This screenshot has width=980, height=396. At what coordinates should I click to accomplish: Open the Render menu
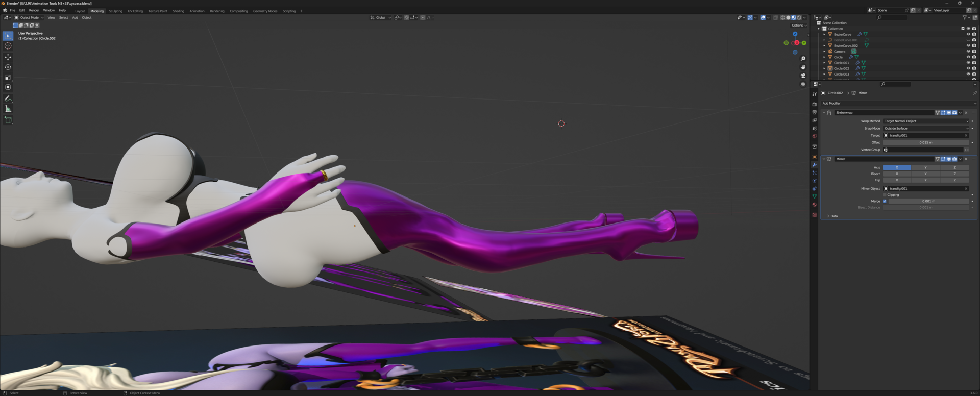(34, 10)
